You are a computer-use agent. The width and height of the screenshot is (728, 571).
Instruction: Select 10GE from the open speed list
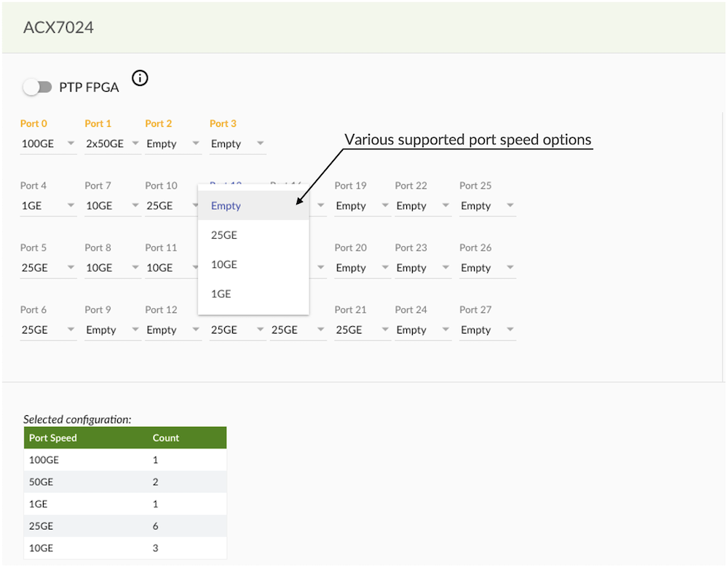[224, 264]
